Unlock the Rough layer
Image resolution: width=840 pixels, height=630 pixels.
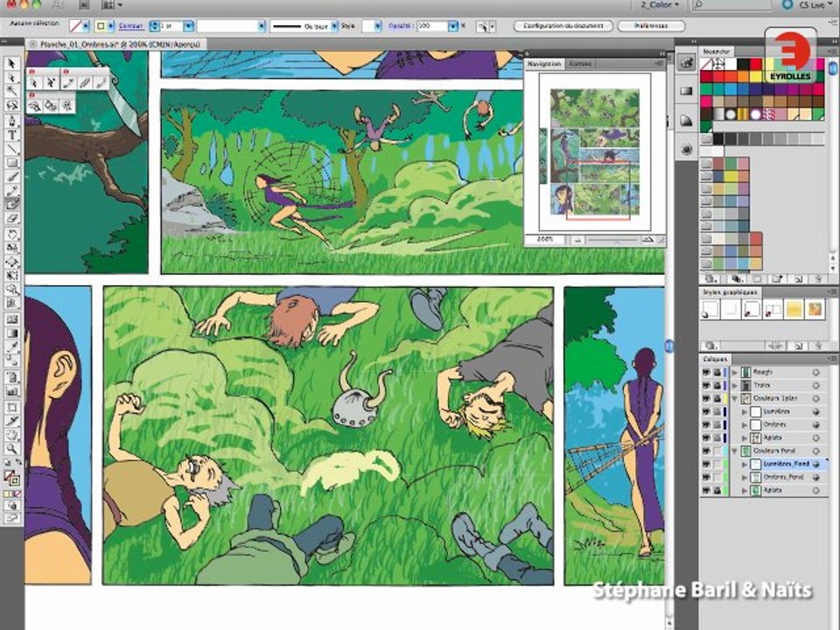point(717,372)
